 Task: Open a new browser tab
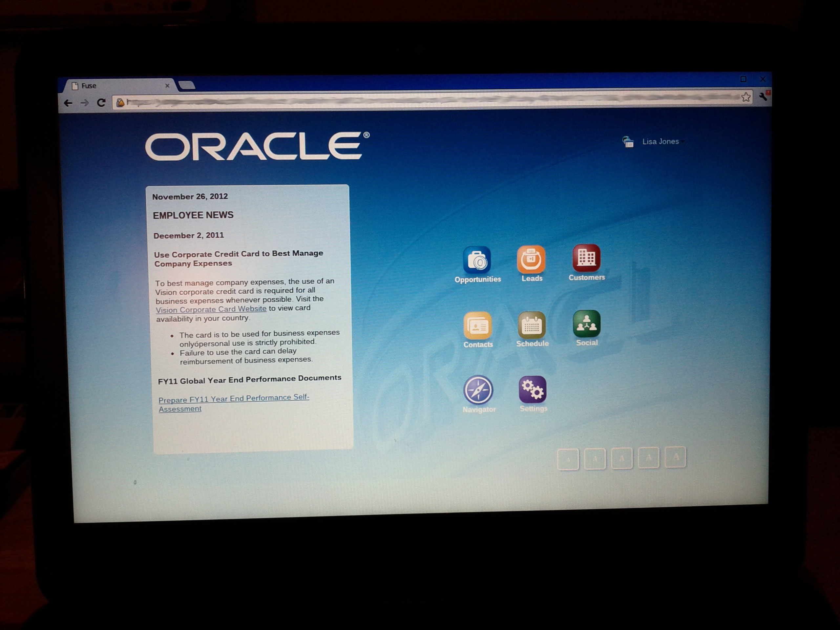pos(187,85)
